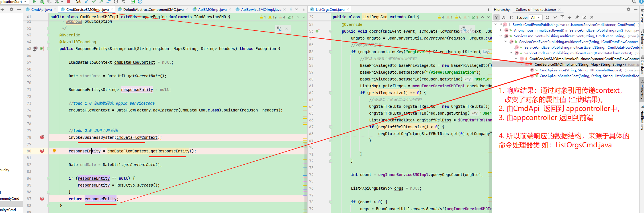Switch to the ApiSMOImpl.java tab
The height and width of the screenshot is (213, 644).
(212, 9)
